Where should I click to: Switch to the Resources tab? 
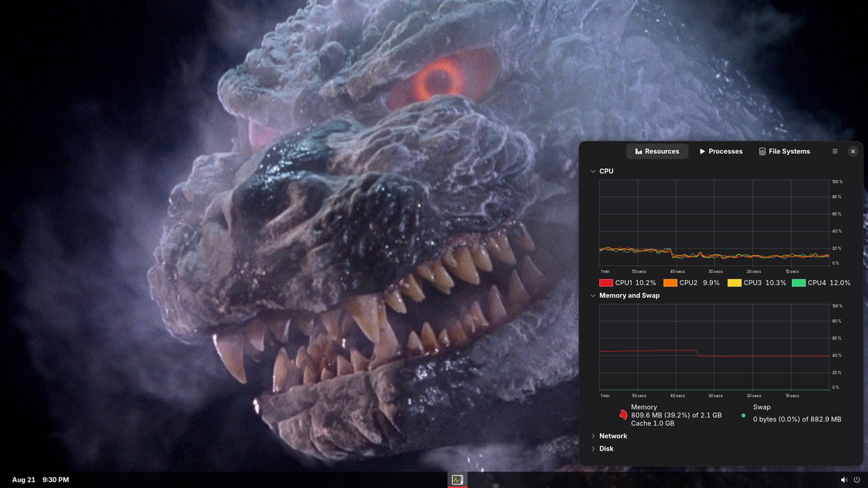click(x=657, y=151)
